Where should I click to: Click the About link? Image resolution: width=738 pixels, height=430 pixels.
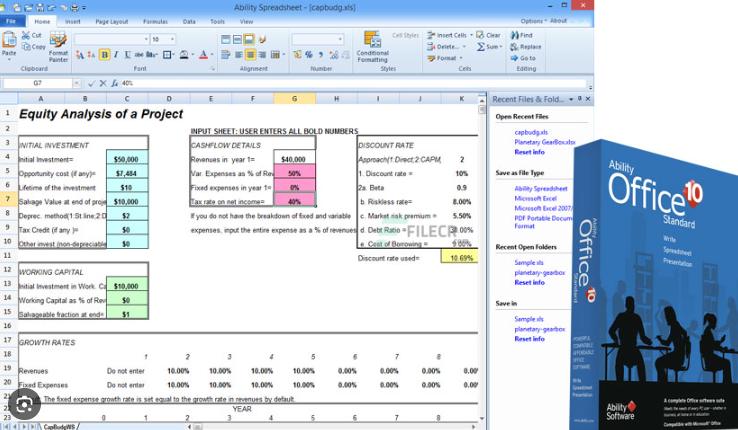(x=558, y=21)
